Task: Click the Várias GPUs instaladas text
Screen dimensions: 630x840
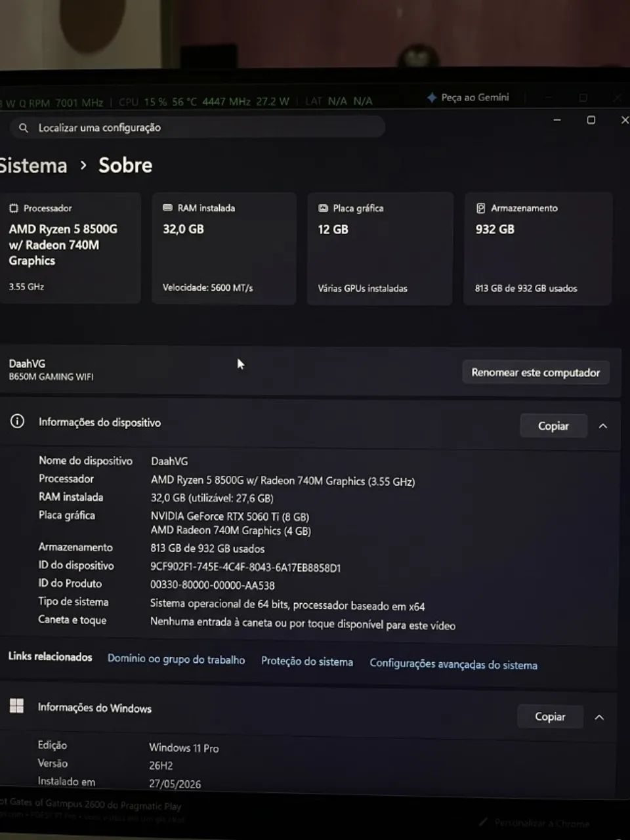Action: [363, 288]
